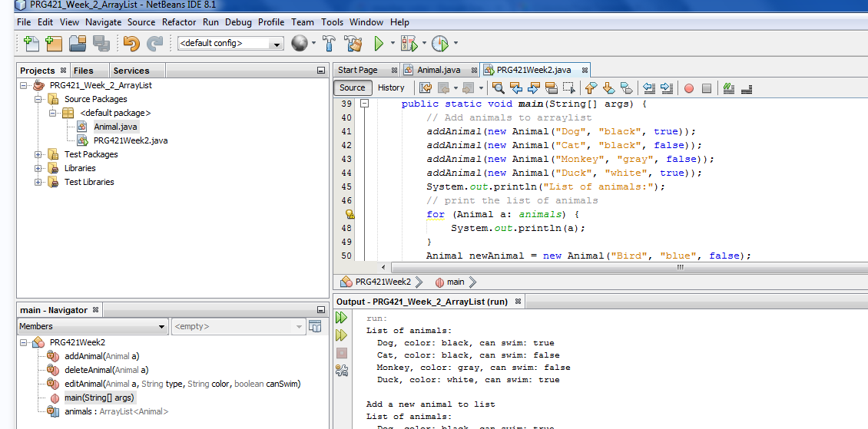This screenshot has width=868, height=429.
Task: Minimize the Projects panel
Action: (x=320, y=71)
